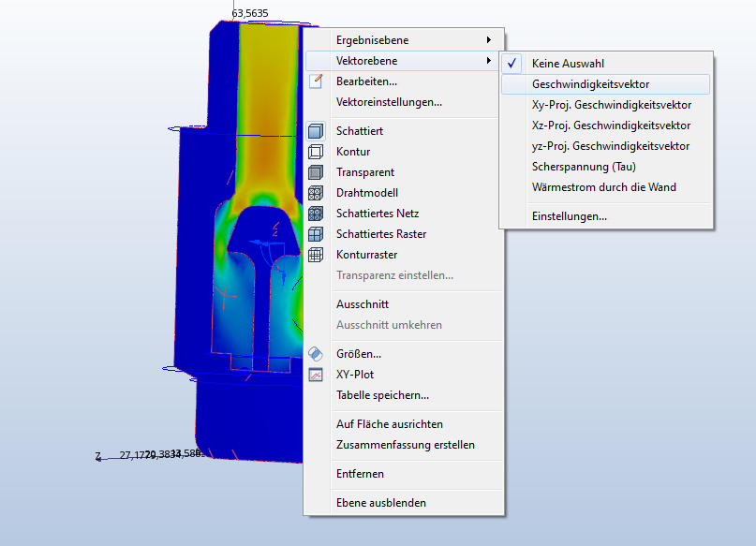This screenshot has height=546, width=756.
Task: Choose Transparent display mode
Action: (x=404, y=172)
